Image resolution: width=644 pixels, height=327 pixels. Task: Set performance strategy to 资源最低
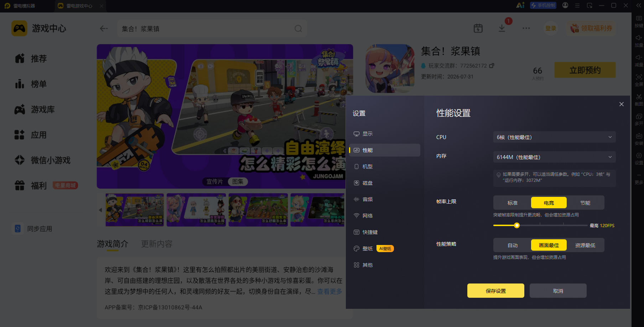[x=585, y=245]
